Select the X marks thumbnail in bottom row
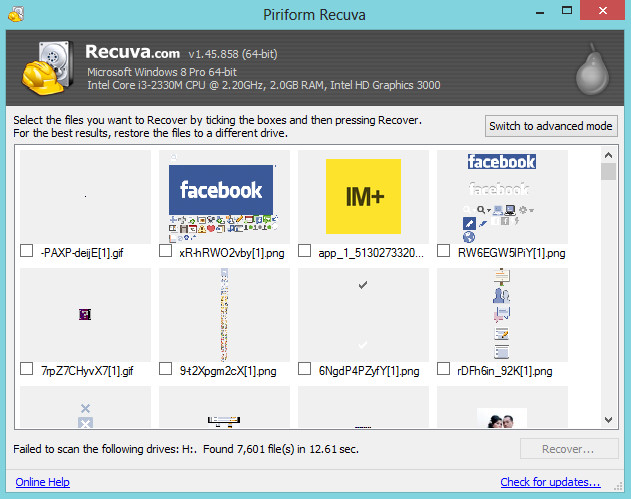This screenshot has height=499, width=631. [85, 407]
